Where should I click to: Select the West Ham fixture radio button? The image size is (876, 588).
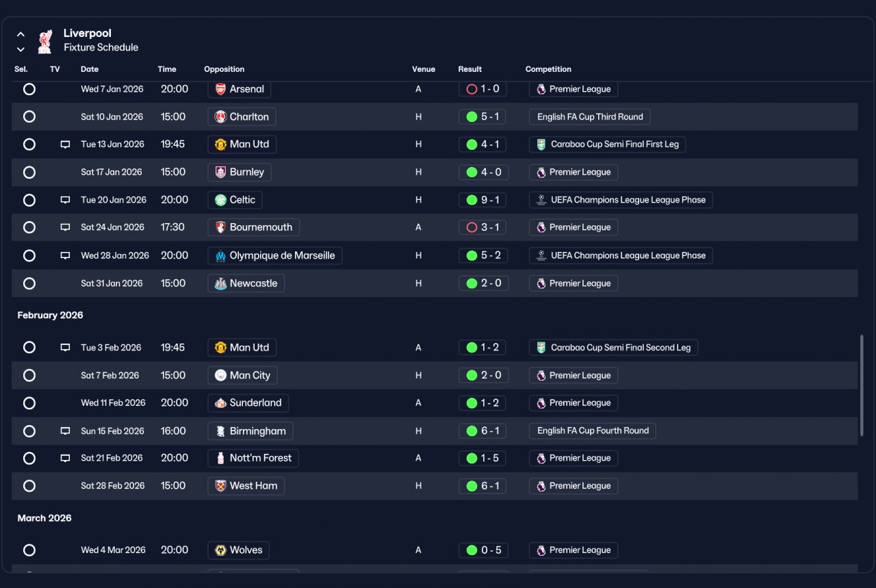29,485
